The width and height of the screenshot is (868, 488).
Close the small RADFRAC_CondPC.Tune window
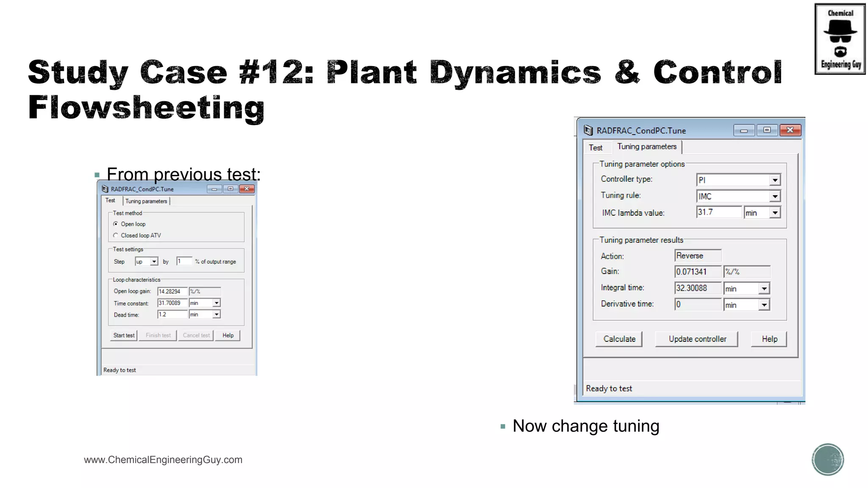(247, 189)
